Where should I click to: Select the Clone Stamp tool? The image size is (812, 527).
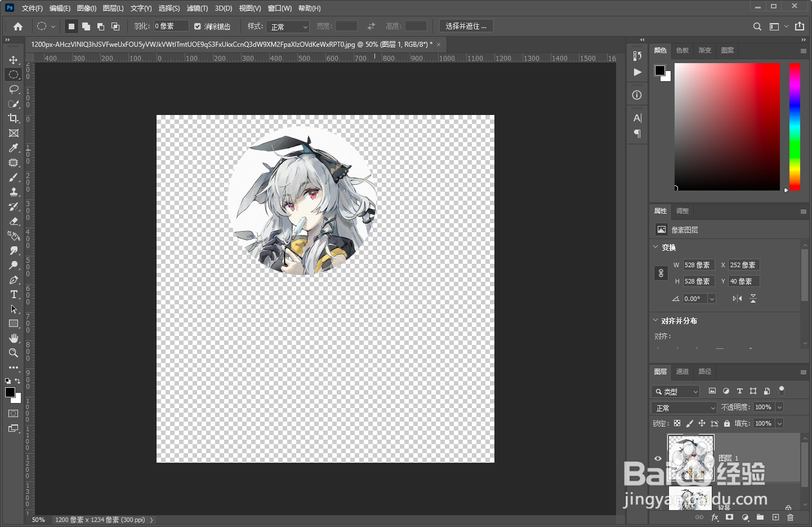tap(14, 192)
